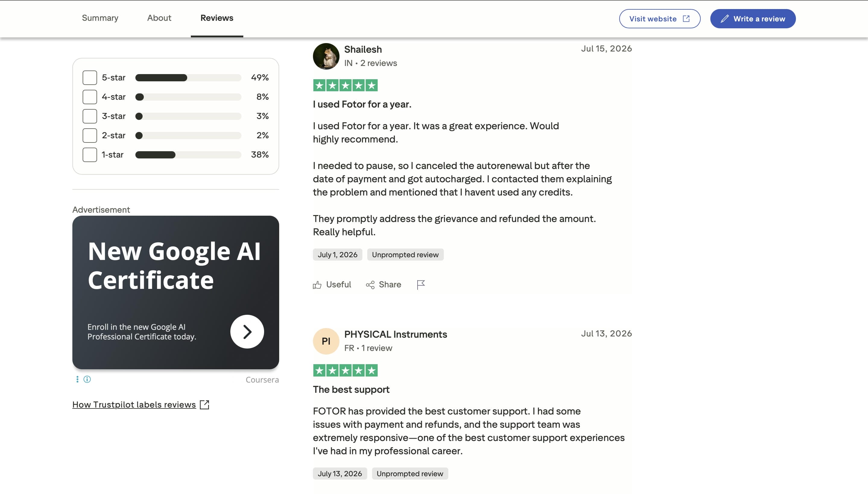Image resolution: width=868 pixels, height=494 pixels.
Task: Click the 4-star 8% rating bar
Action: (188, 97)
